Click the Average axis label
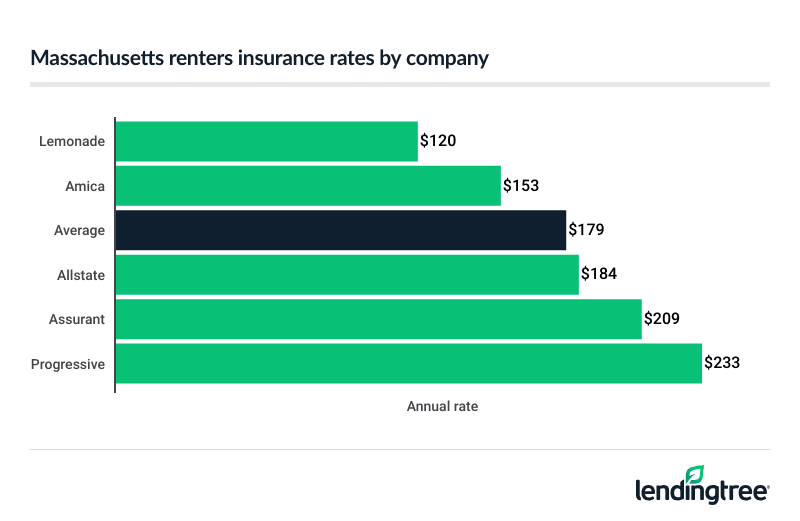 point(80,230)
